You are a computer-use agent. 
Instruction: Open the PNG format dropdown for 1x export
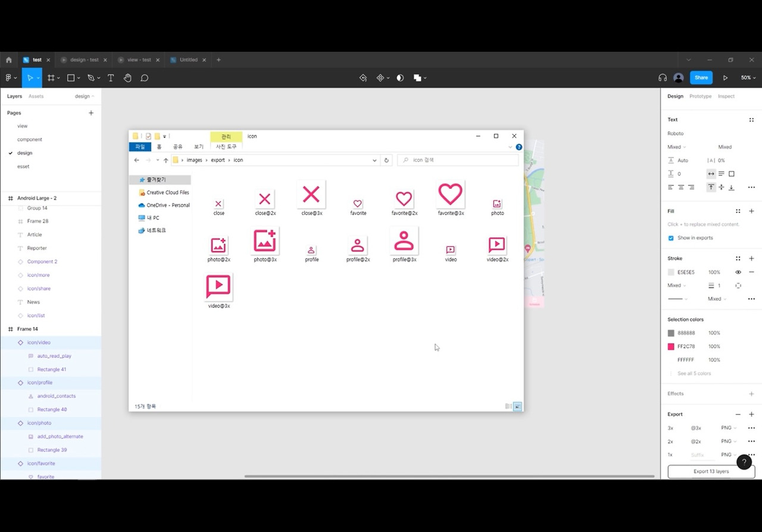point(729,455)
